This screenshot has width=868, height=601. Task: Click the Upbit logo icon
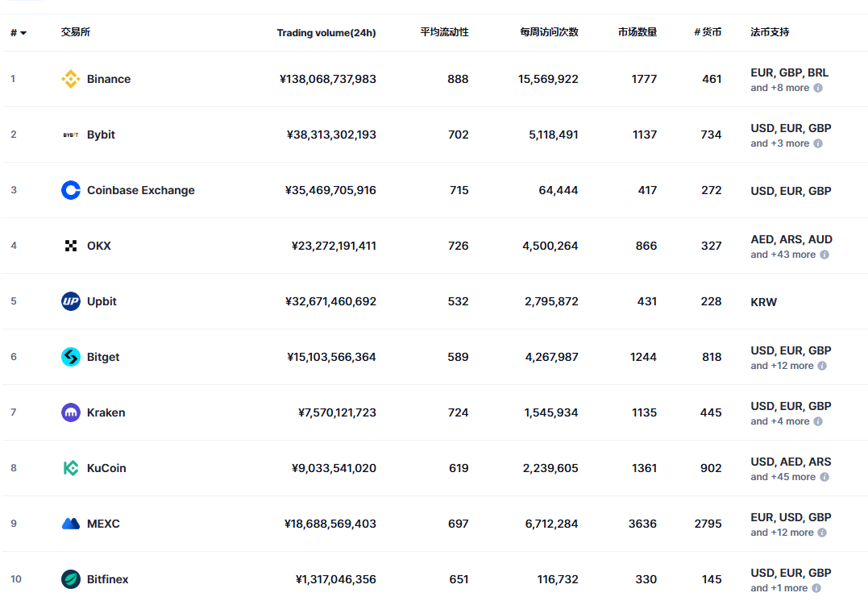[x=70, y=301]
